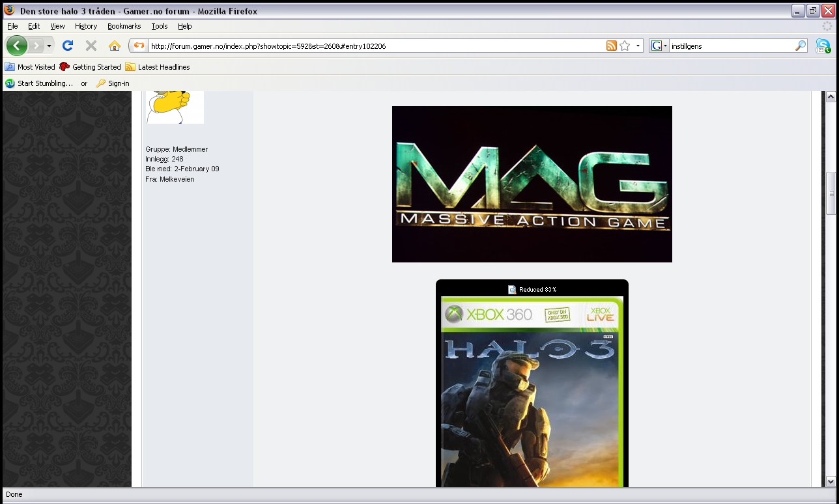
Task: Go back with the green Back arrow
Action: (16, 46)
